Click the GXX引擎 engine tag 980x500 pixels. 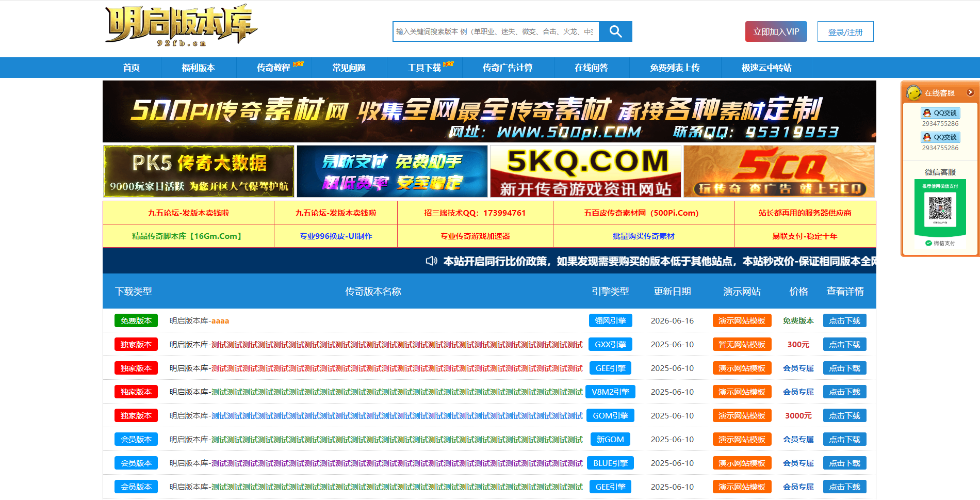610,344
